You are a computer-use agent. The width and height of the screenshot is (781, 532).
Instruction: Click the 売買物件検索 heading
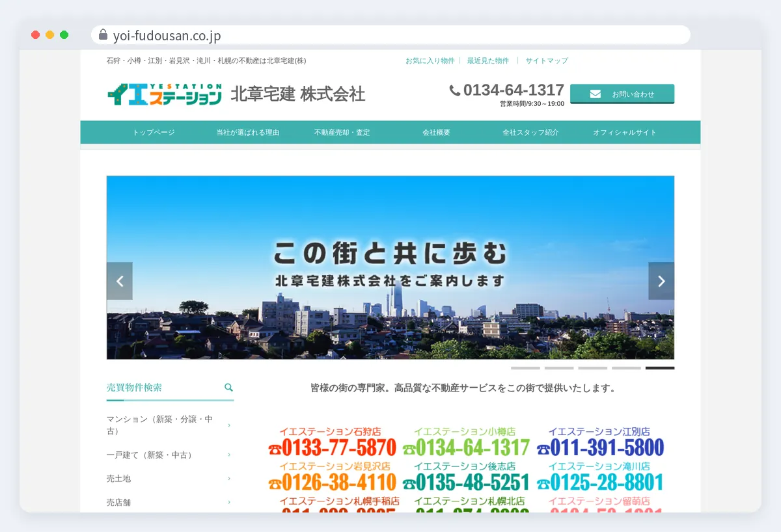[x=134, y=388]
